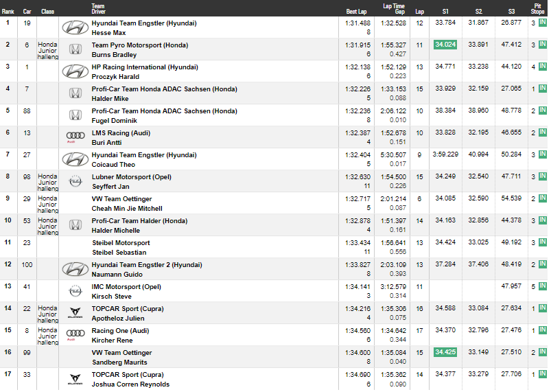Screen dimensions: 551x392
Task: Select green highlighted S1 time 34.425
Action: pyautogui.click(x=445, y=352)
